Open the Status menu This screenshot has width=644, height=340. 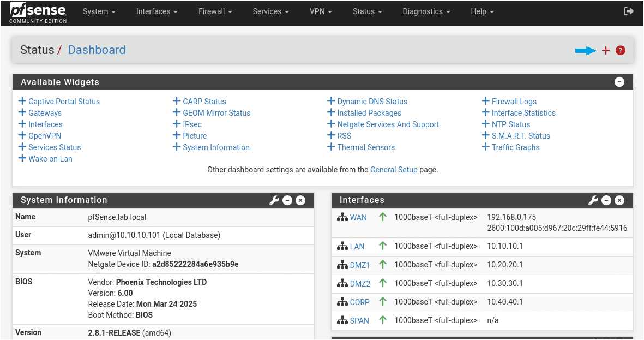[x=367, y=11]
